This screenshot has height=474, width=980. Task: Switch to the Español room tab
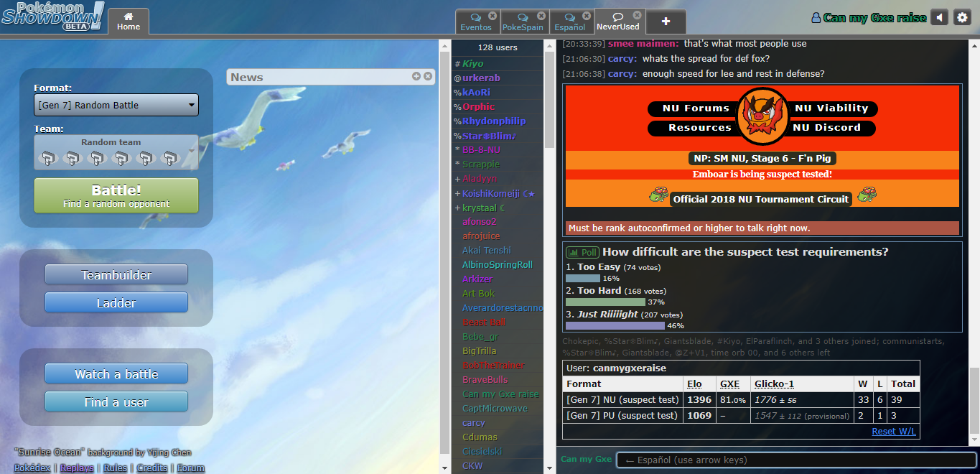570,22
